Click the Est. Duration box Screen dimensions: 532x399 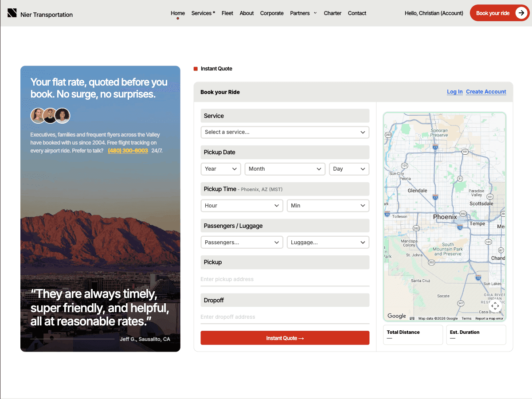pyautogui.click(x=476, y=335)
